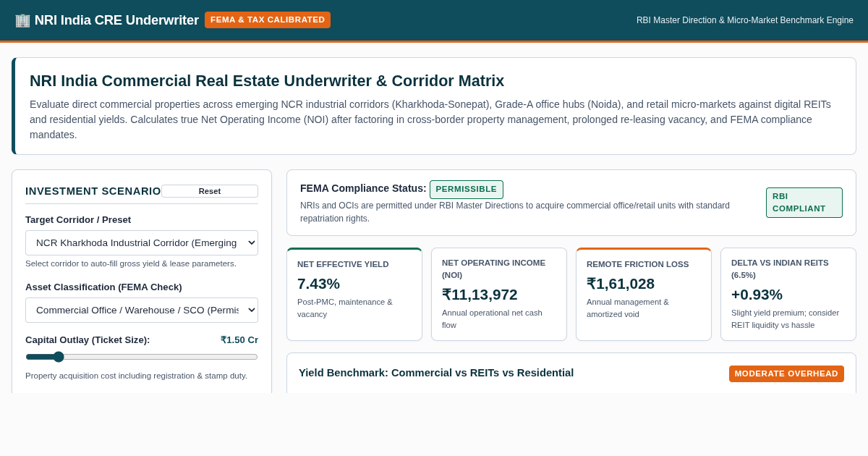
Task: Click the corridor auto-fill hint text
Action: [x=131, y=263]
